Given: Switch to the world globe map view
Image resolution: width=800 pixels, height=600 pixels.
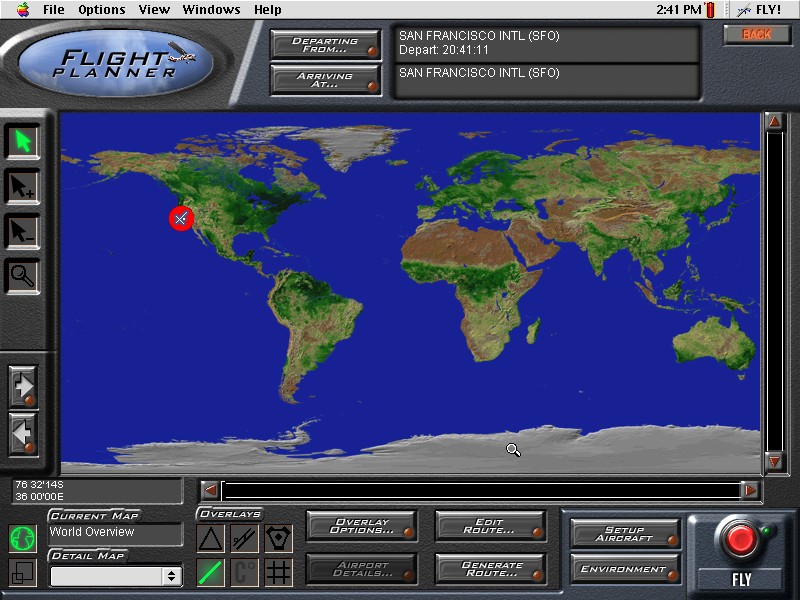Looking at the screenshot, I should 22,538.
